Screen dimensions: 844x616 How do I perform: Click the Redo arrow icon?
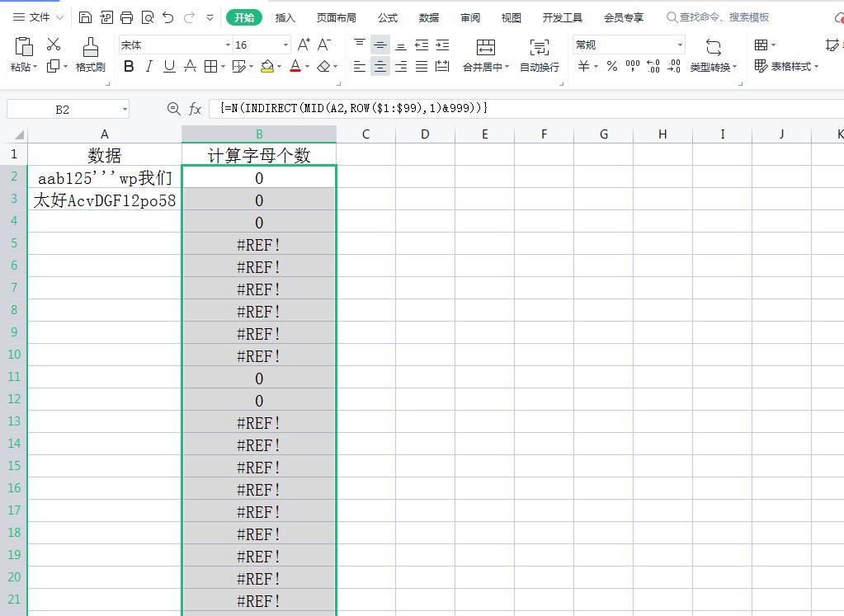click(x=189, y=17)
